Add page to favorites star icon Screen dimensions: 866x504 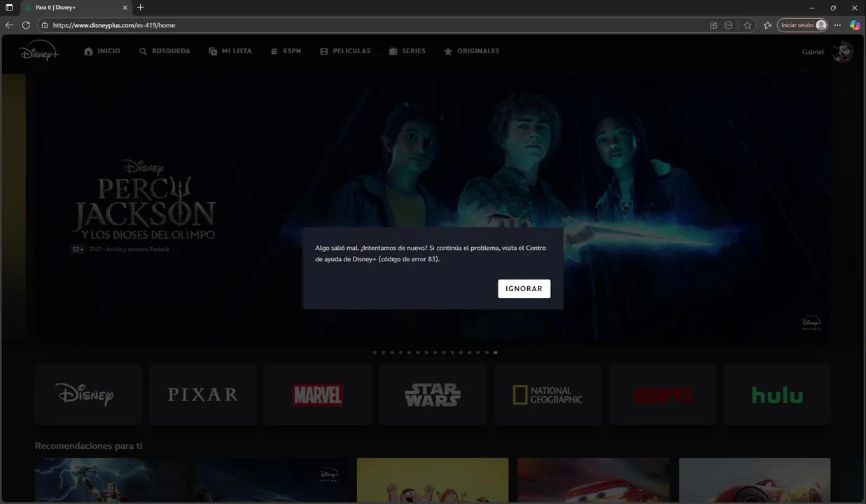[748, 25]
